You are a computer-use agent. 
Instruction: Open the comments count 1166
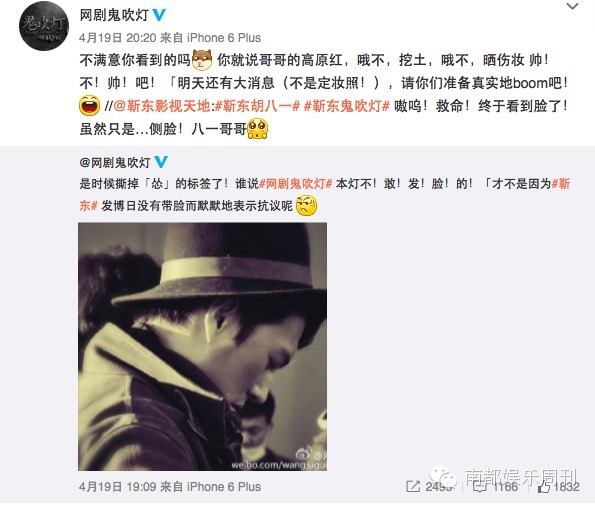(495, 487)
